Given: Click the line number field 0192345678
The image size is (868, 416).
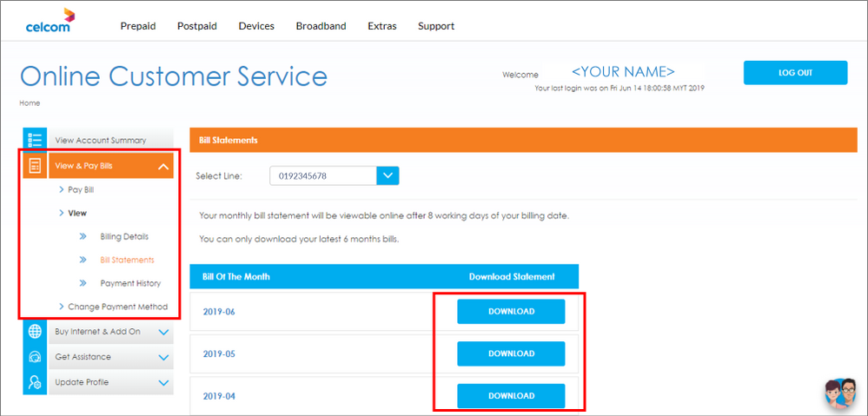Looking at the screenshot, I should 323,176.
